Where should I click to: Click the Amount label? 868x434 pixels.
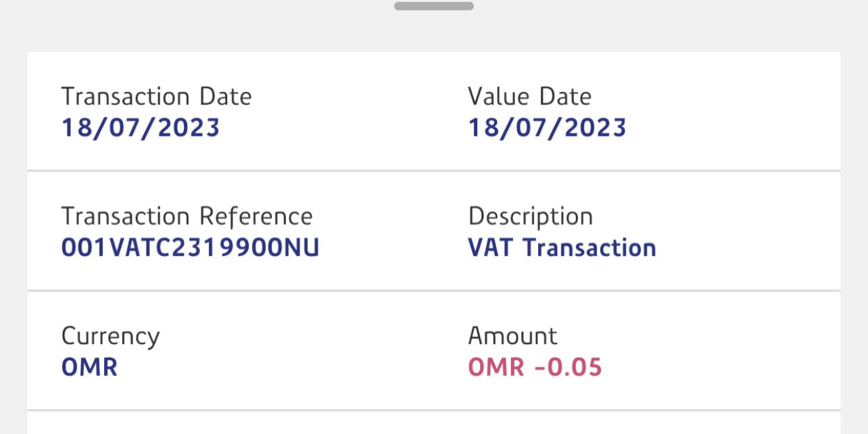512,336
